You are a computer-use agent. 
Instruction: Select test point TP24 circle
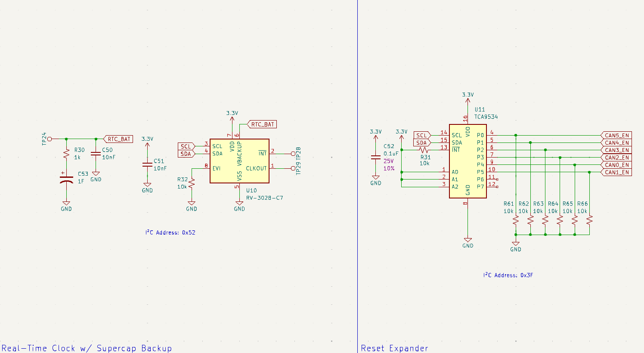[50, 139]
